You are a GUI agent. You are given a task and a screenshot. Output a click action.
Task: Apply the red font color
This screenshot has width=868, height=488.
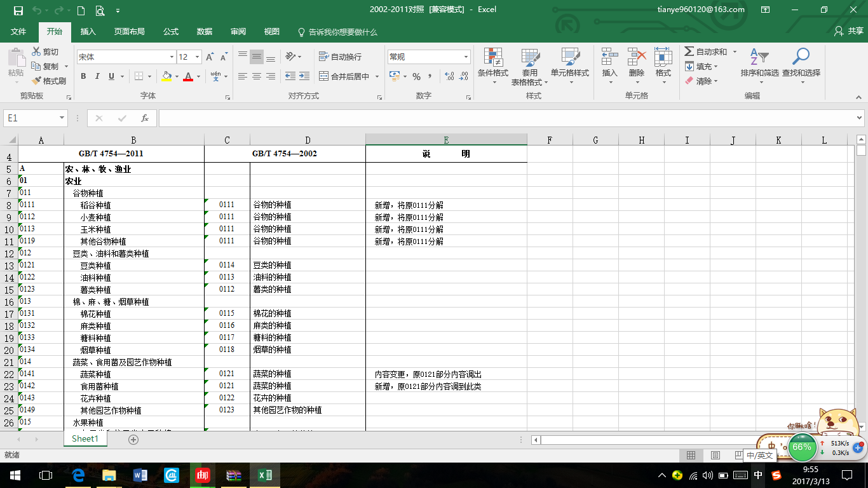[188, 76]
